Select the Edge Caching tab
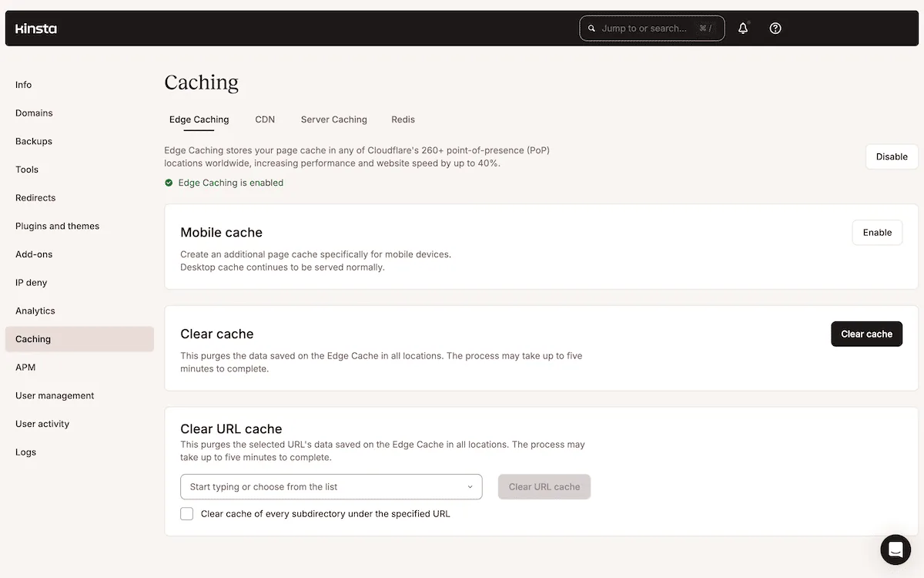 click(199, 119)
